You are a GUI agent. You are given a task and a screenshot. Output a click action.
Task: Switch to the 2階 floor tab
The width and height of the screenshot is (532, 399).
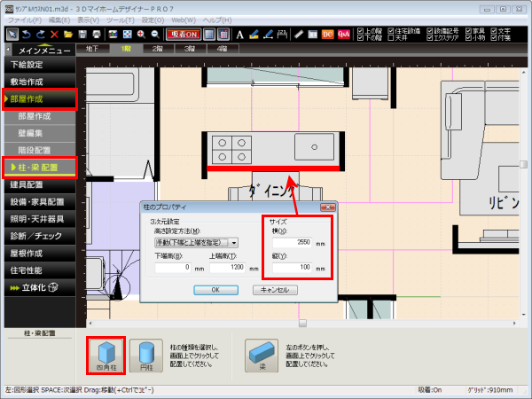[157, 49]
